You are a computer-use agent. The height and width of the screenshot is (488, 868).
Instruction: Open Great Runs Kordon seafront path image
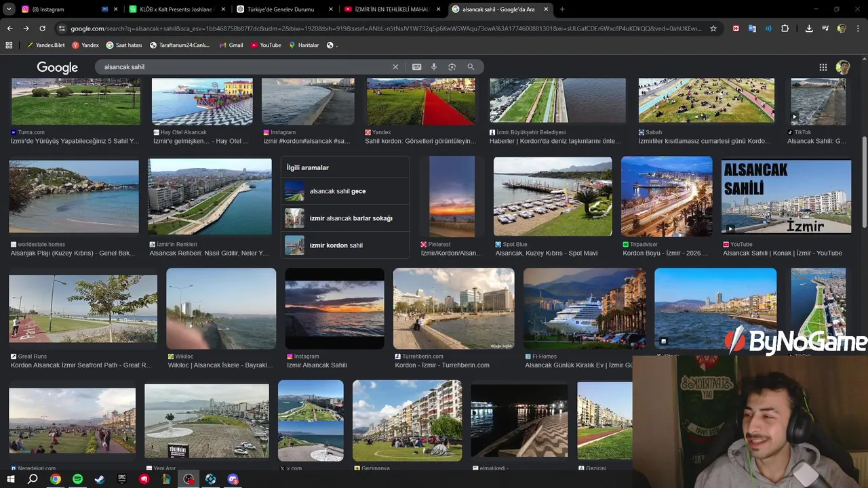(x=83, y=308)
